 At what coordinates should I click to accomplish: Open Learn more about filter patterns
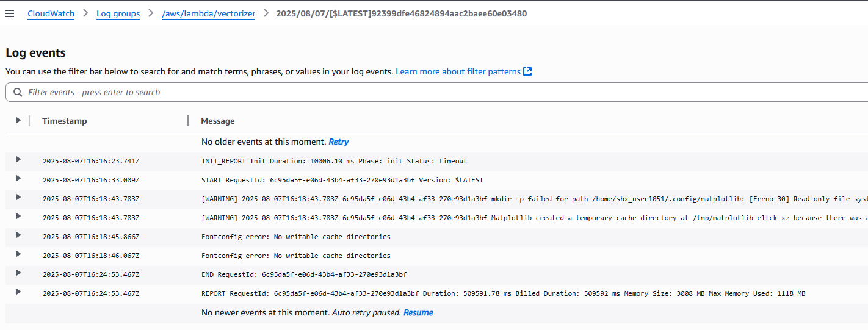pos(458,71)
